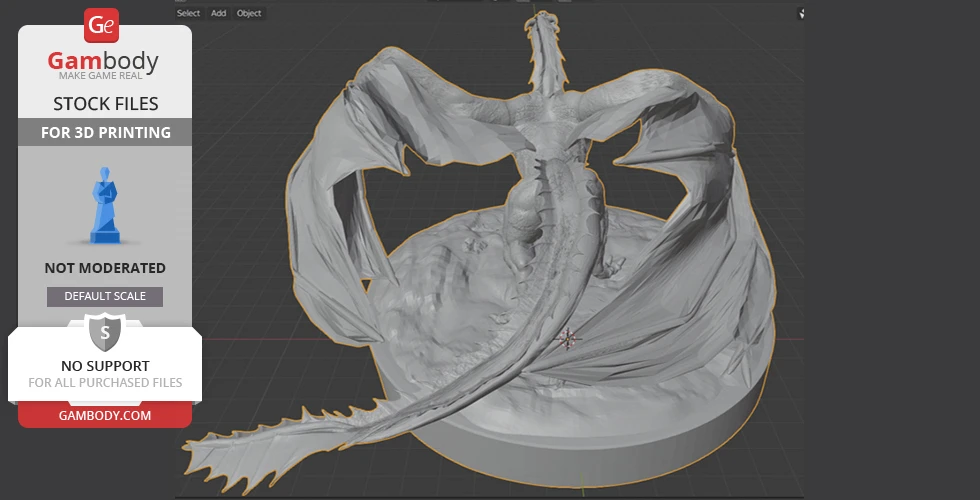980x500 pixels.
Task: Open the GAMBODY.COM link
Action: click(x=105, y=415)
